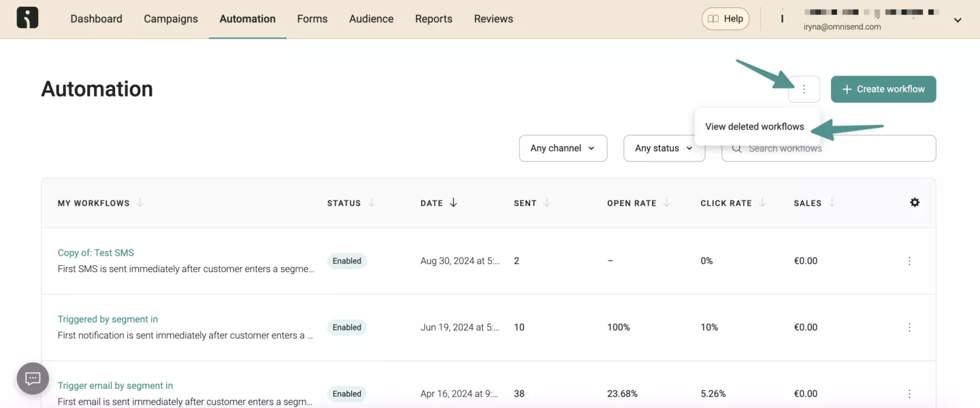
Task: Click the First notification is sent description text
Action: click(185, 335)
